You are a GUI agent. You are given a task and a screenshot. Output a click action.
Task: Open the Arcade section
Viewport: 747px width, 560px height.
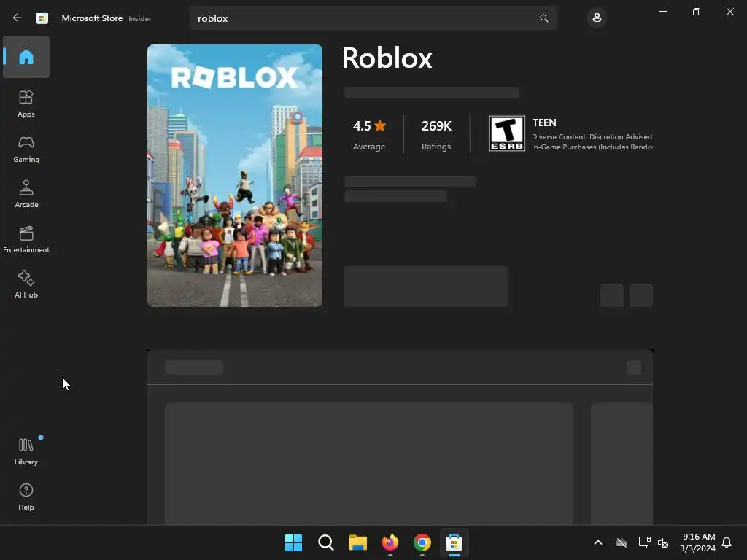click(x=26, y=194)
